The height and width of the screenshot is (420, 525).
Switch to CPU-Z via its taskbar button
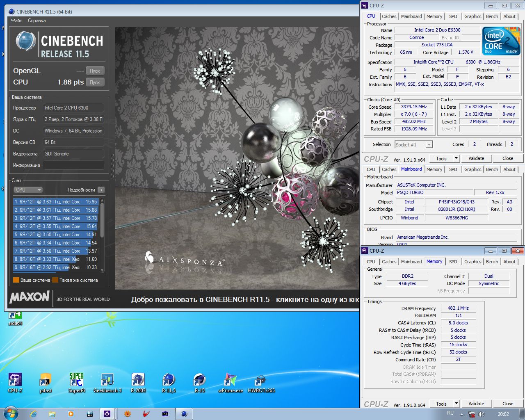107,414
